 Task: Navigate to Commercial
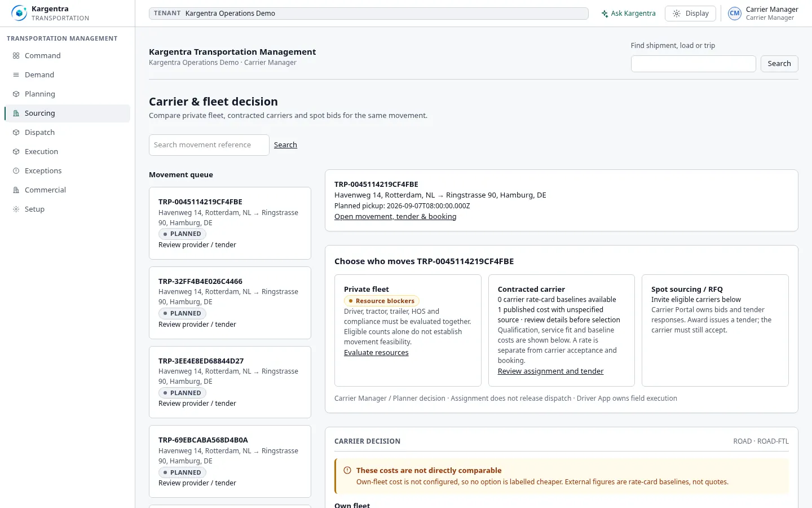[67, 190]
